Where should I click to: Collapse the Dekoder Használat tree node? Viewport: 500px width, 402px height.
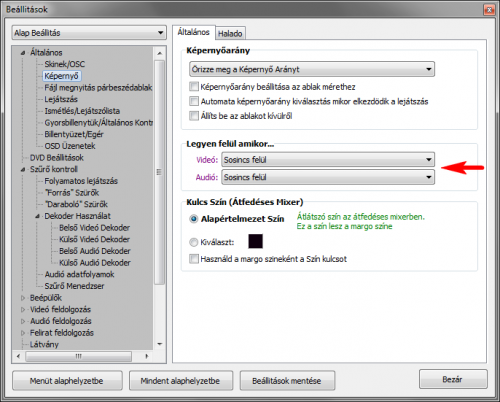(x=38, y=216)
